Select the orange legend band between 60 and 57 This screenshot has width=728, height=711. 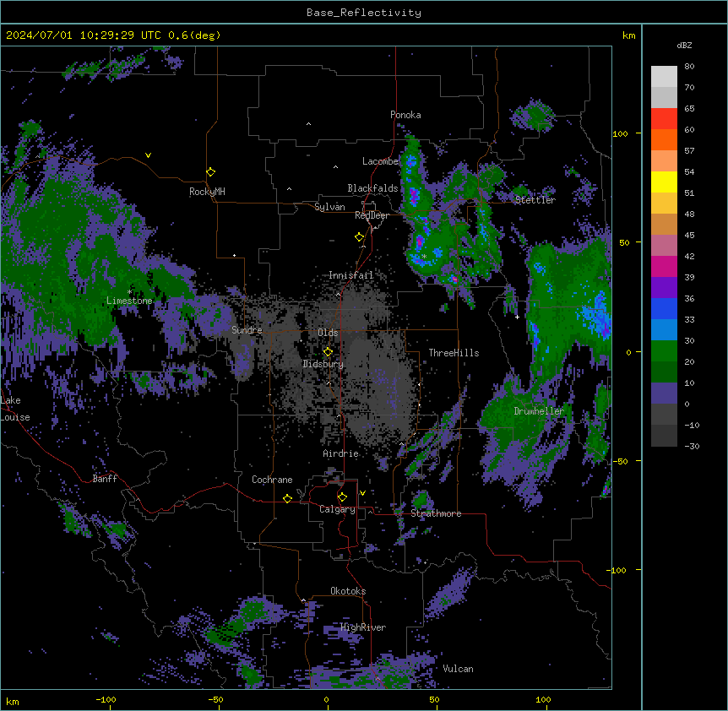tap(664, 139)
